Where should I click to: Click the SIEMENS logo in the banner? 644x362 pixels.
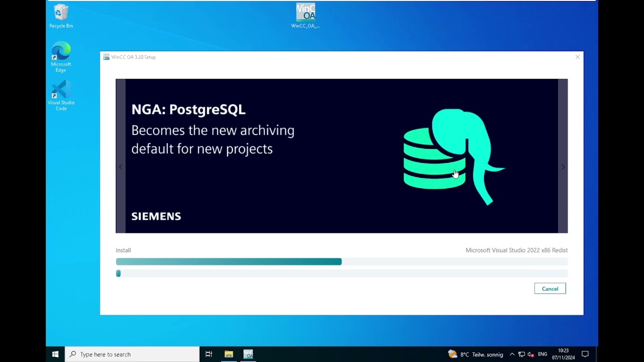tap(156, 216)
